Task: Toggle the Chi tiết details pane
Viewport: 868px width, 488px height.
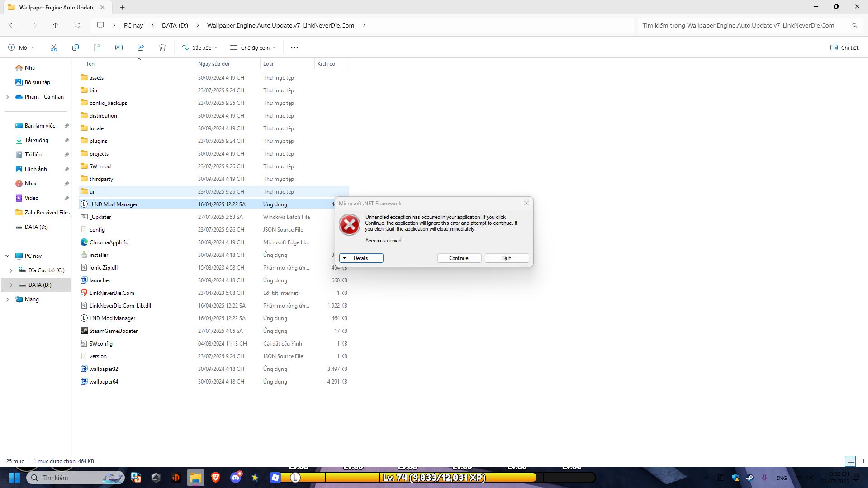Action: point(844,47)
